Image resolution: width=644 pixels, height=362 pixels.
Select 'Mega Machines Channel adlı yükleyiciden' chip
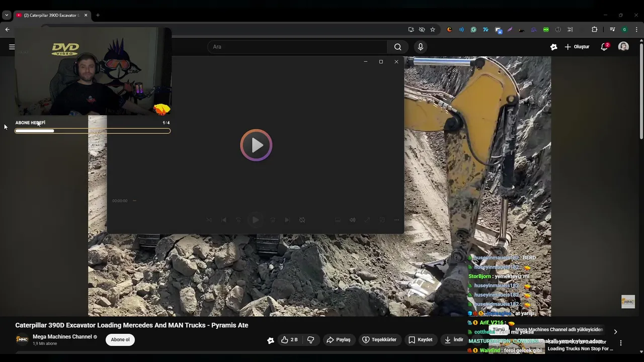pos(559,330)
